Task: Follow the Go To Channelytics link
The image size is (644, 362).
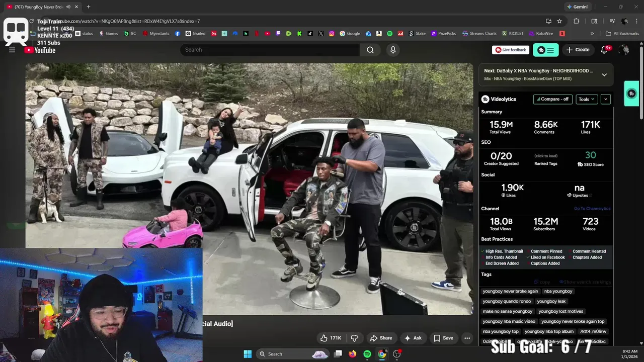Action: tap(592, 209)
